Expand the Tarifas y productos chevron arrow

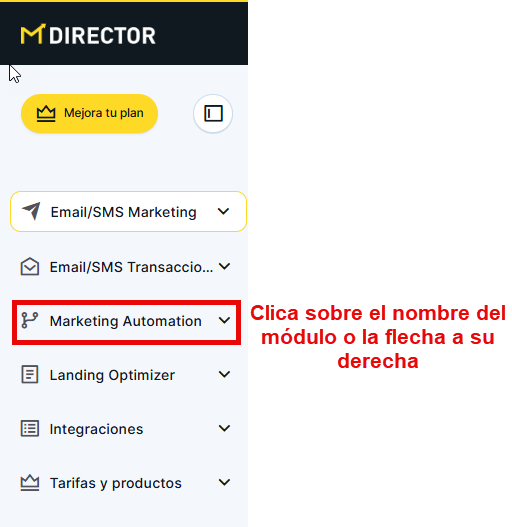click(x=224, y=482)
